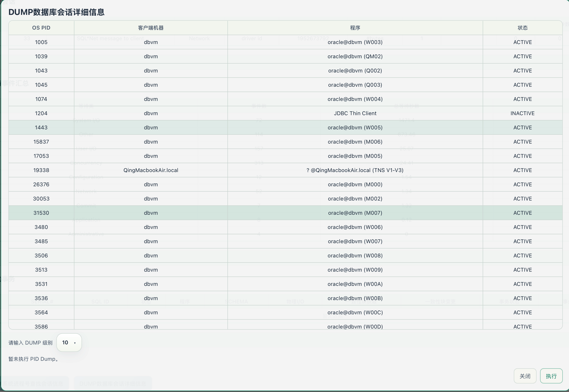Click the oracle@dbvm (Q002) program cell

point(355,70)
